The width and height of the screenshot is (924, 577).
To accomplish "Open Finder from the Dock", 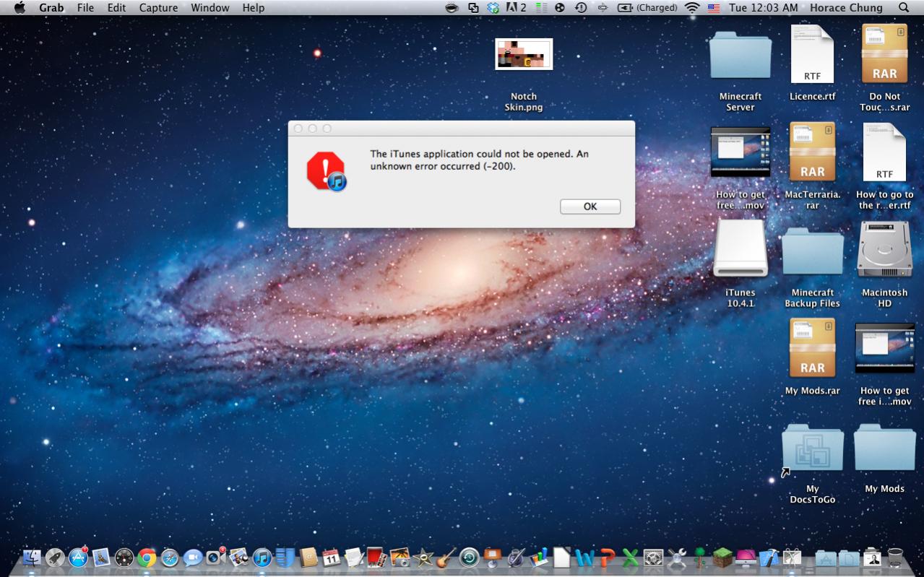I will click(32, 558).
